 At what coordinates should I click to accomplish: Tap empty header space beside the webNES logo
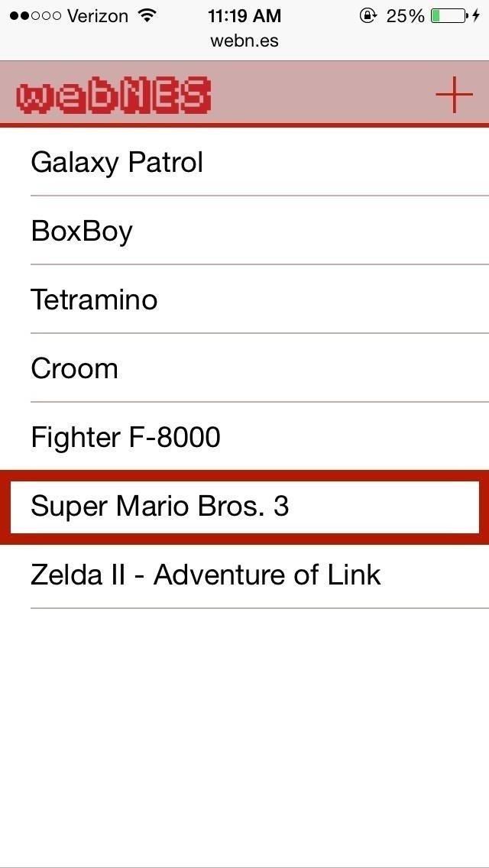click(x=321, y=95)
